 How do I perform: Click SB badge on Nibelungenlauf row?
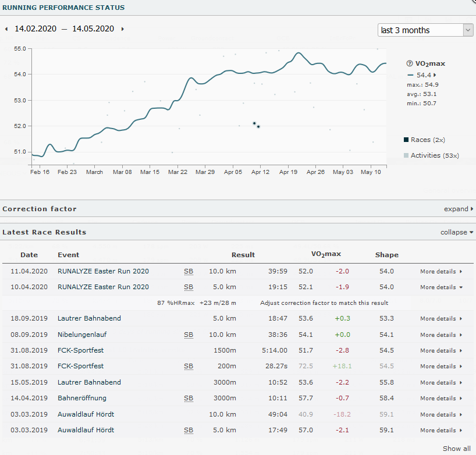point(189,335)
